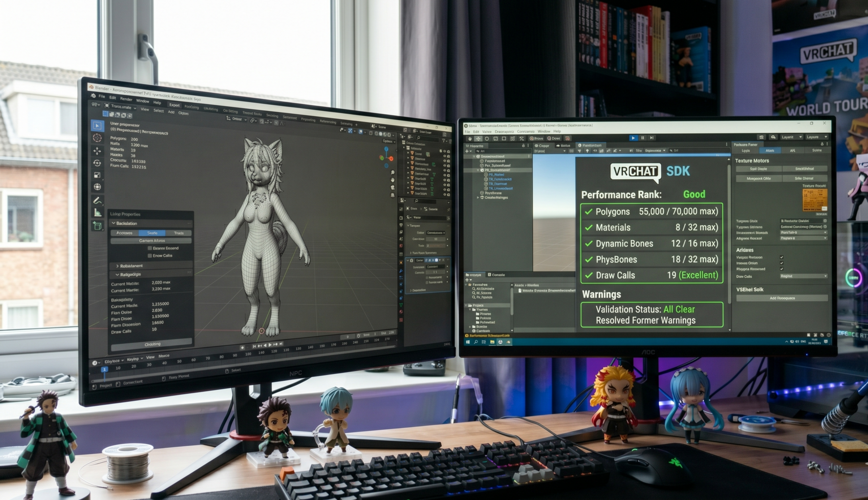
Task: Enable the Enow Collis checkbox
Action: 150,256
